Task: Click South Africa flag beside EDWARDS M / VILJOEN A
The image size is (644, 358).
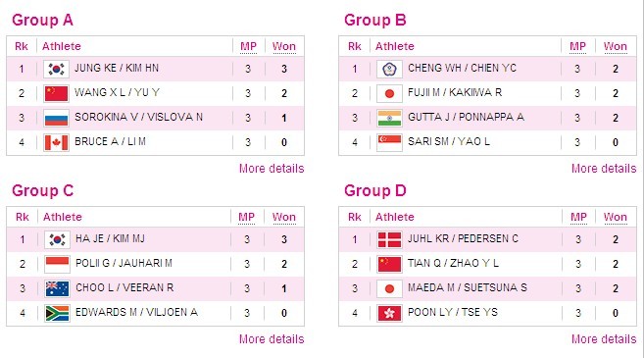Action: tap(57, 313)
